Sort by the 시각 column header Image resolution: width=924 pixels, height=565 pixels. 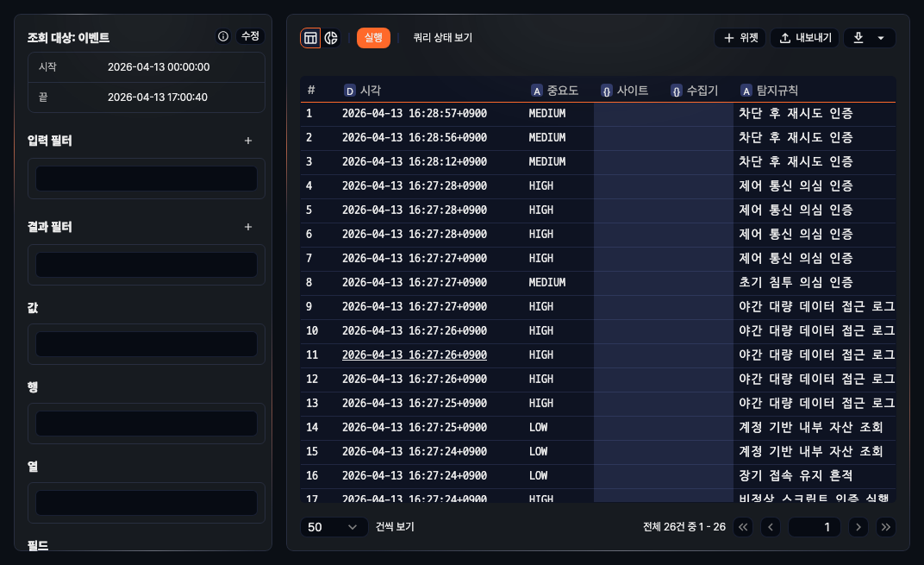pyautogui.click(x=371, y=90)
